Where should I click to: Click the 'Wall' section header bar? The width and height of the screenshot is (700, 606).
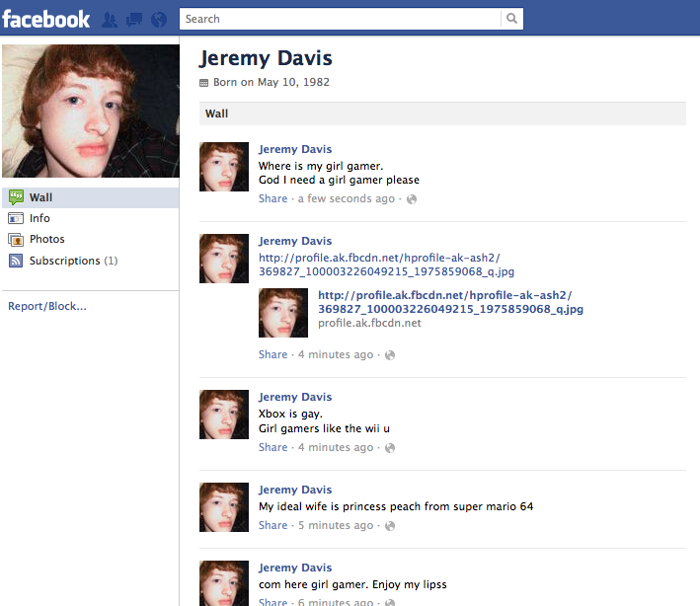click(442, 114)
